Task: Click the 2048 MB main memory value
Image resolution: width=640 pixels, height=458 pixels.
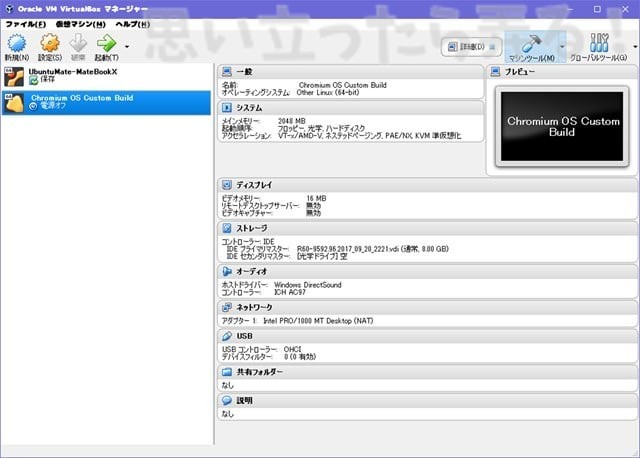Action: click(291, 121)
